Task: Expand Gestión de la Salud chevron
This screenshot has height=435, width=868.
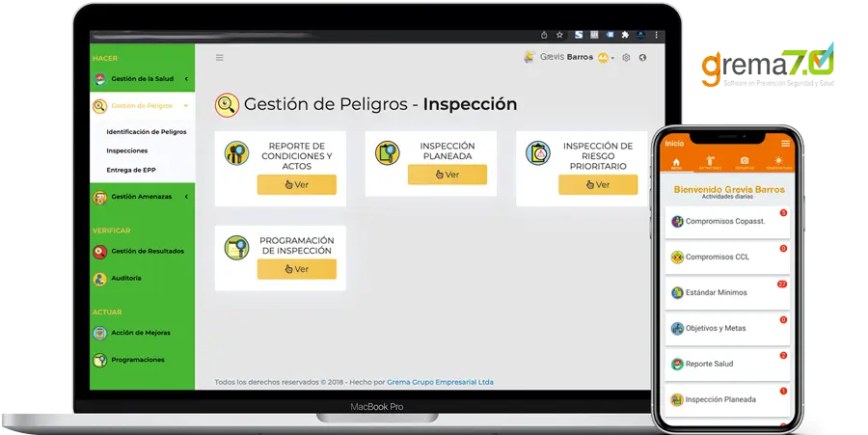Action: (x=186, y=79)
